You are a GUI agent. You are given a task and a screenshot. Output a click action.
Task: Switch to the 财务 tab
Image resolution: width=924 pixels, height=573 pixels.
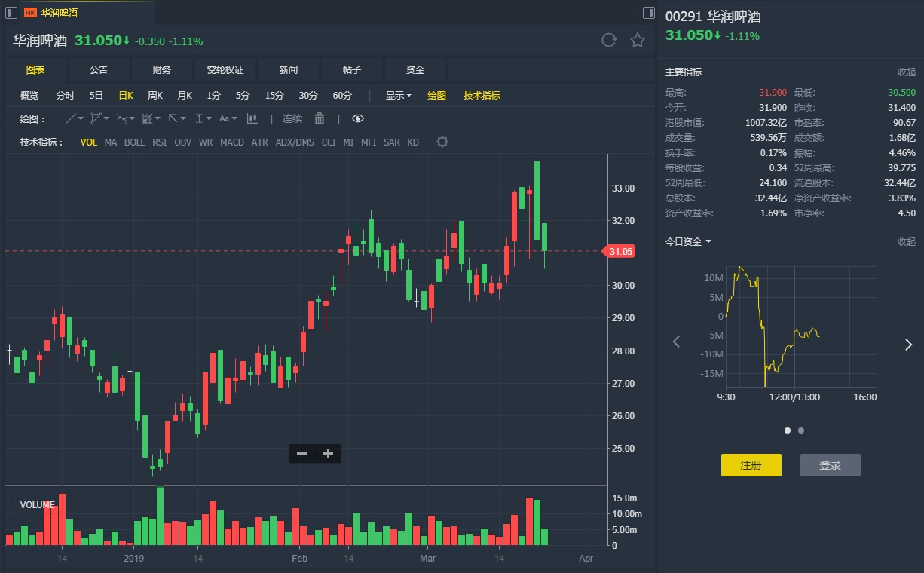pyautogui.click(x=162, y=69)
